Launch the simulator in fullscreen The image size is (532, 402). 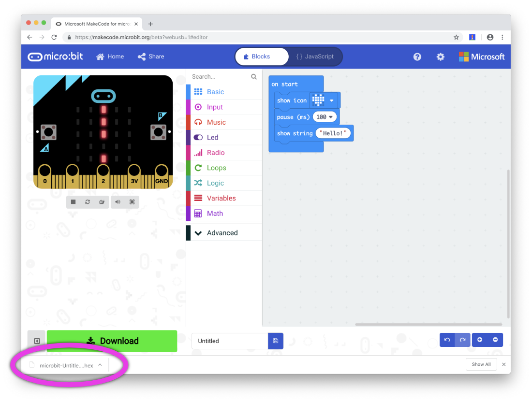(132, 202)
